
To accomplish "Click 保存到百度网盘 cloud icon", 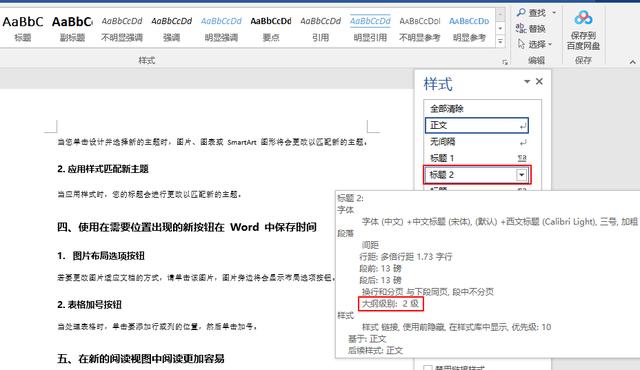I will click(x=583, y=18).
